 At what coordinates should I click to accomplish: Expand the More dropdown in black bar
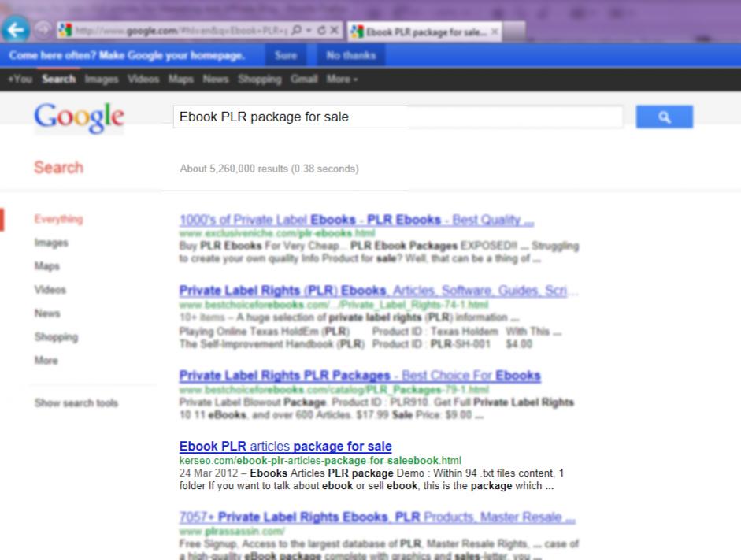click(x=342, y=79)
